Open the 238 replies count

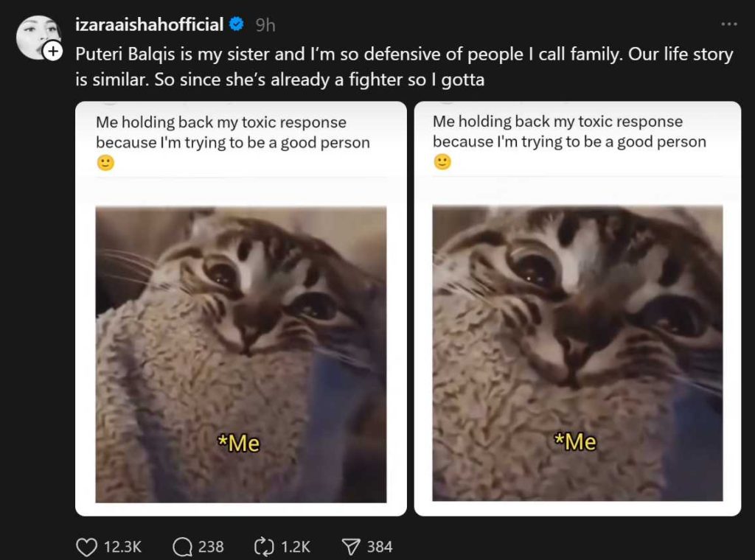coord(211,546)
